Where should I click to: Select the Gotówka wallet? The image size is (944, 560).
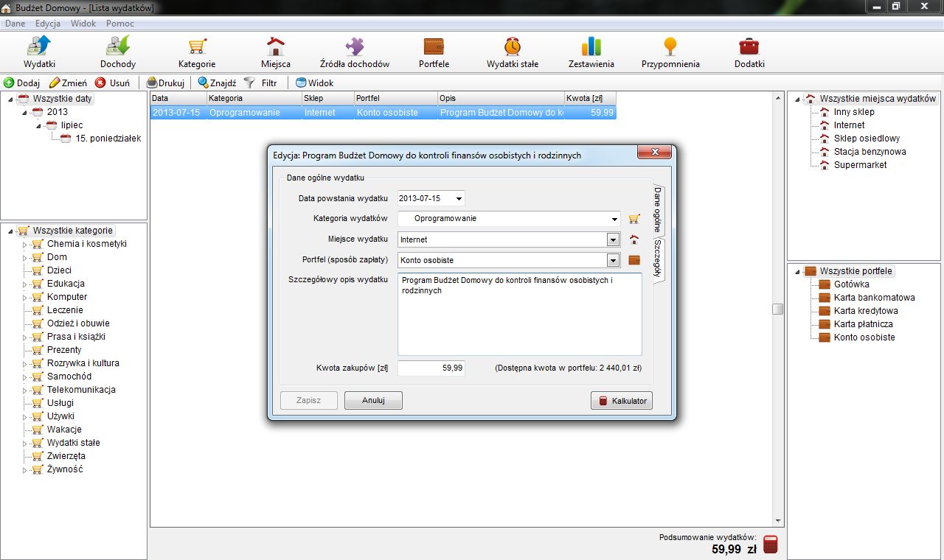tap(851, 284)
